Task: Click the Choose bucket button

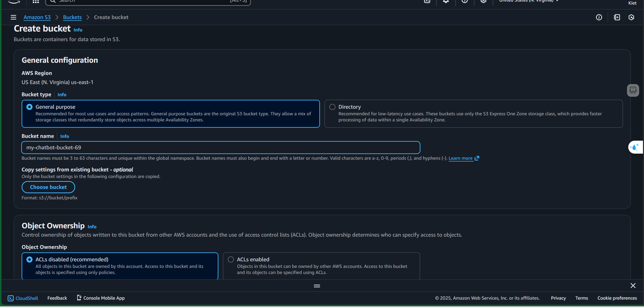Action: (x=48, y=187)
